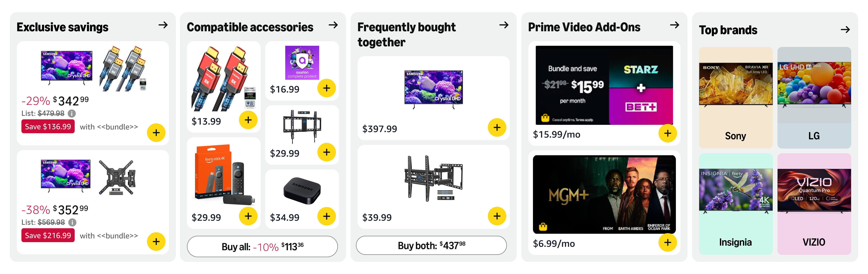Add the $34.99 Samsung box
Image resolution: width=868 pixels, height=274 pixels.
(x=327, y=216)
